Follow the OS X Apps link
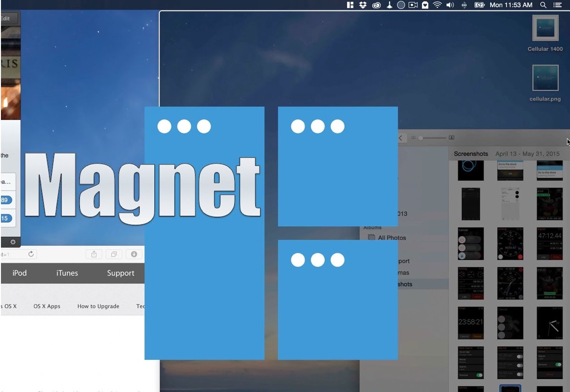570x392 pixels. [x=47, y=306]
